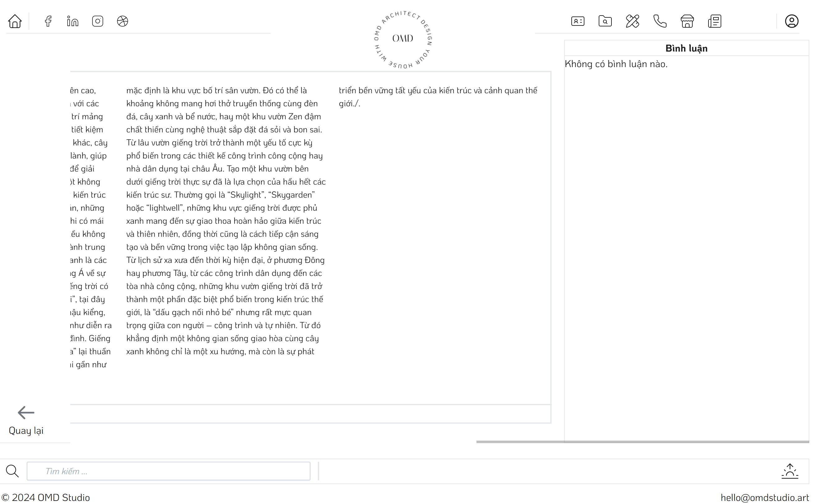Open the newspaper news icon
This screenshot has width=813, height=504.
point(714,21)
